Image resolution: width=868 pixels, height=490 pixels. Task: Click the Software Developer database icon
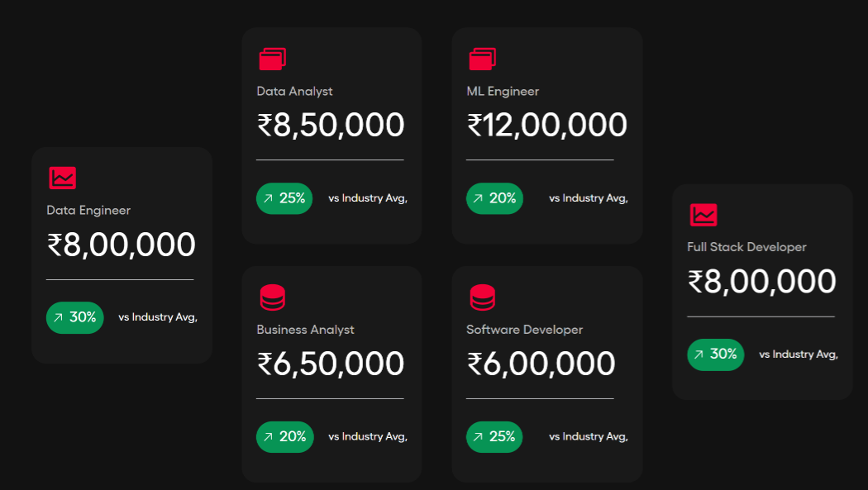pos(482,297)
